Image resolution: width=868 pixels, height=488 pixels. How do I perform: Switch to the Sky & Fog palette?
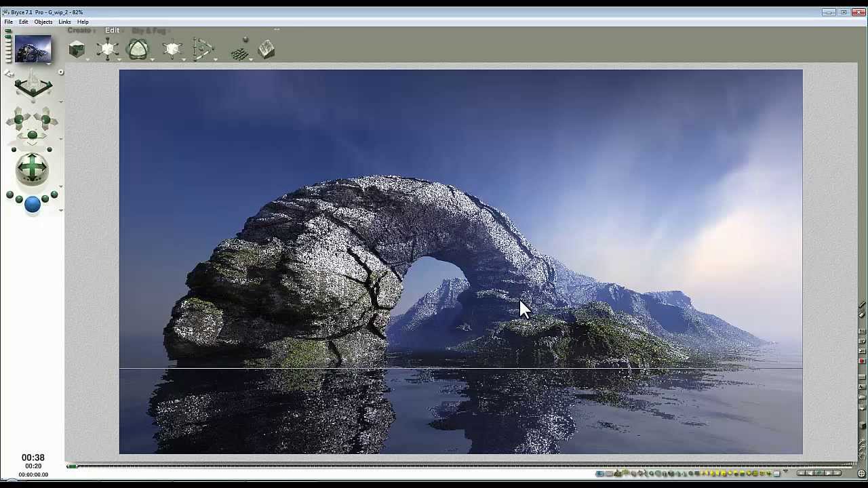point(149,30)
